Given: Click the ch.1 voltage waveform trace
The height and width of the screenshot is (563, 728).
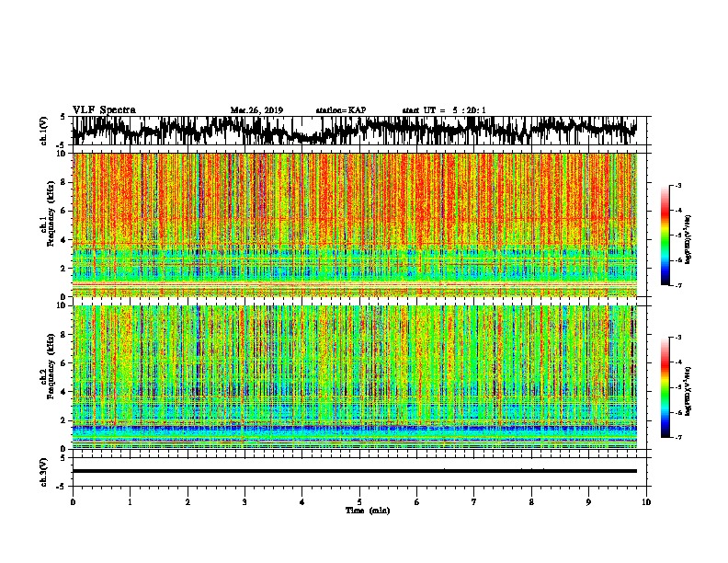Looking at the screenshot, I should pos(355,131).
